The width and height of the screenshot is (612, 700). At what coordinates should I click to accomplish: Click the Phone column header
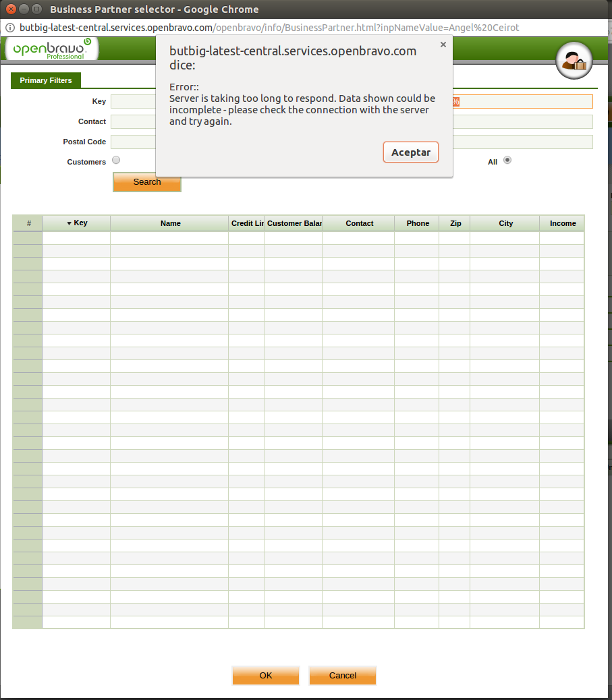417,223
